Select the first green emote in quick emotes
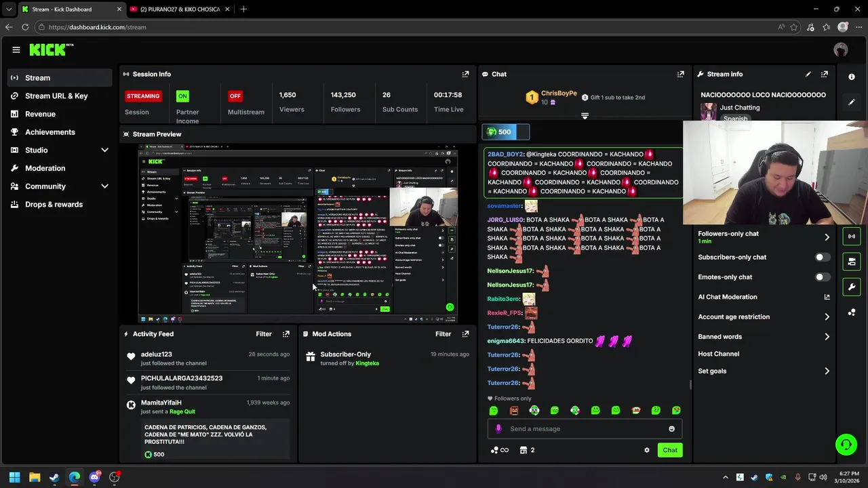 [494, 410]
